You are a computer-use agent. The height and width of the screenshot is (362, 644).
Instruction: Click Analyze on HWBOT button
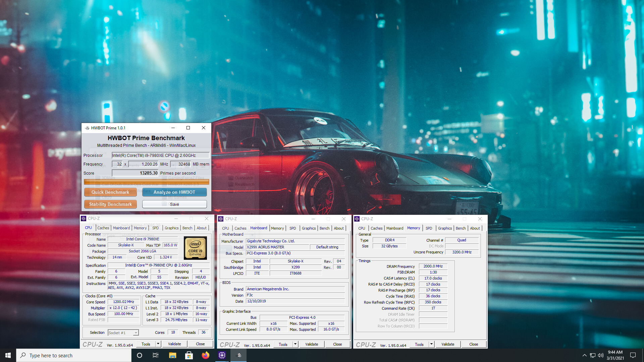point(174,192)
